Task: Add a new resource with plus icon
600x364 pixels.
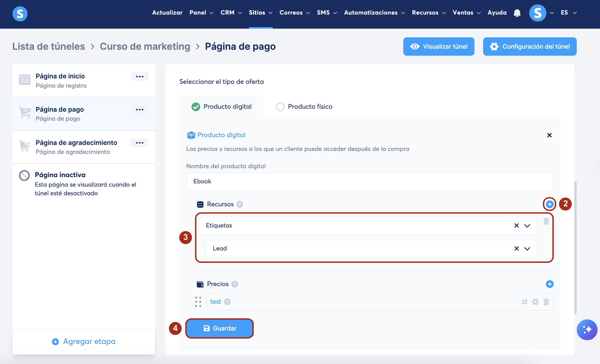Action: point(549,204)
